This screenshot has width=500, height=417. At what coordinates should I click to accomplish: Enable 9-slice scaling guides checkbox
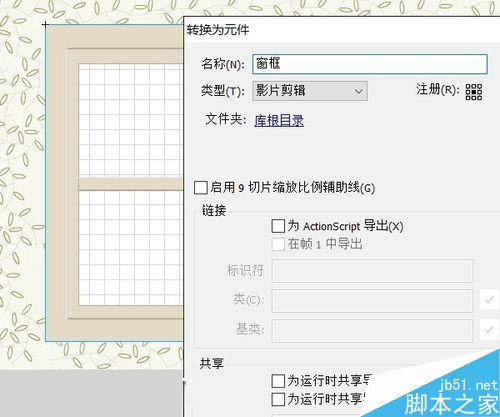point(201,187)
